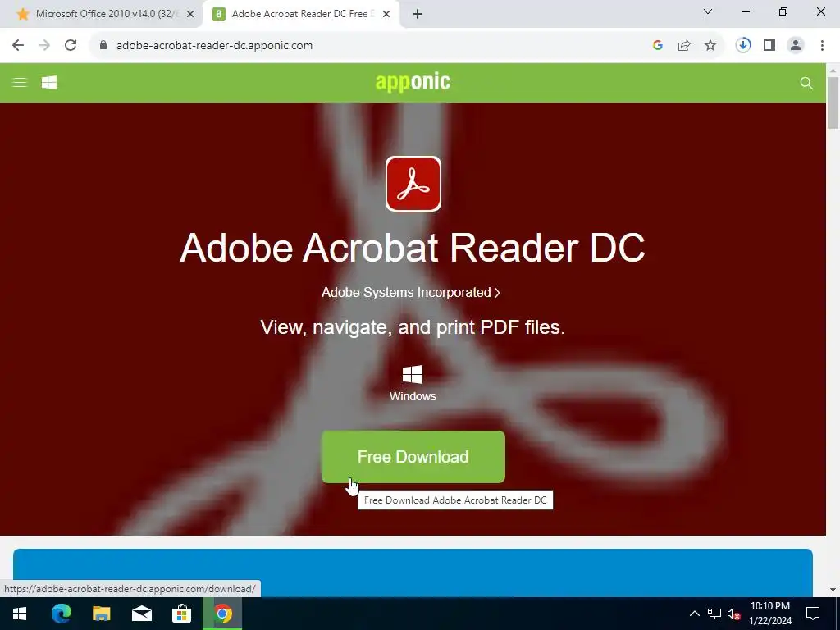The width and height of the screenshot is (840, 630).
Task: Open Adobe Systems Incorporated publisher link
Action: pos(411,293)
